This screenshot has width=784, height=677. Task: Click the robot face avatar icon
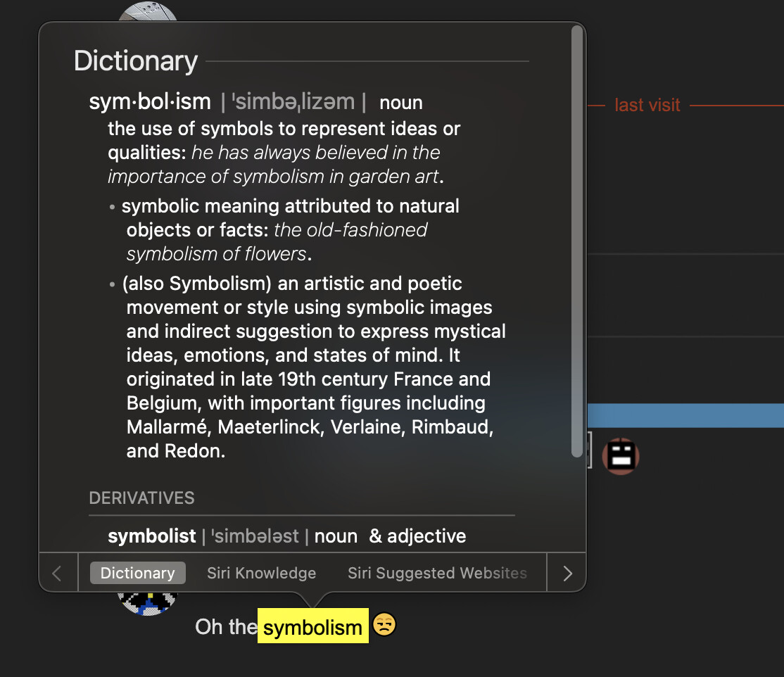coord(621,455)
